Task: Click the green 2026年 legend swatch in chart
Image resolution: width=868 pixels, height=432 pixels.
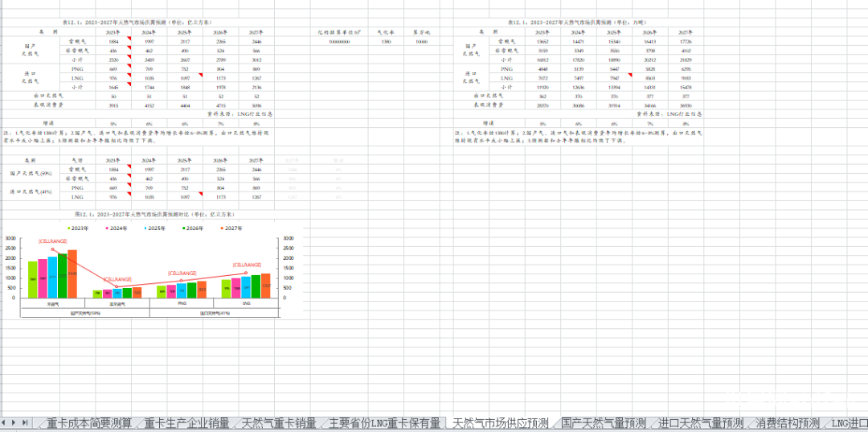Action: [x=185, y=228]
